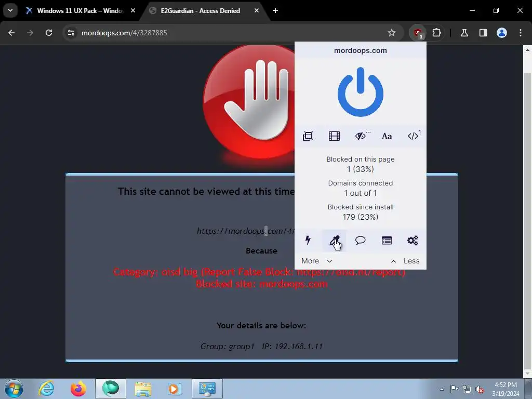Collapse with Less in uBlock popup
Viewport: 532px width, 399px height.
[405, 261]
